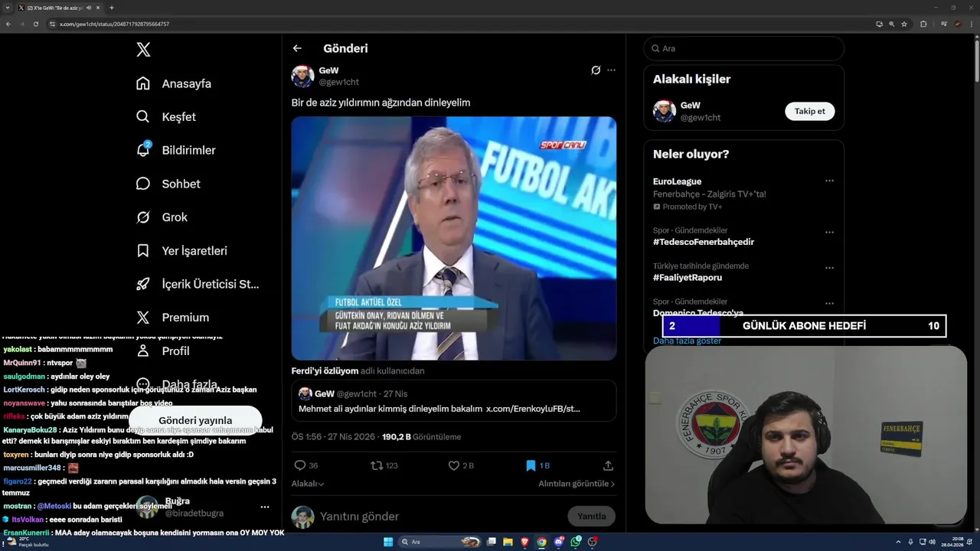Image resolution: width=980 pixels, height=551 pixels.
Task: Open Alıntıları görüntüle quotes
Action: point(577,484)
